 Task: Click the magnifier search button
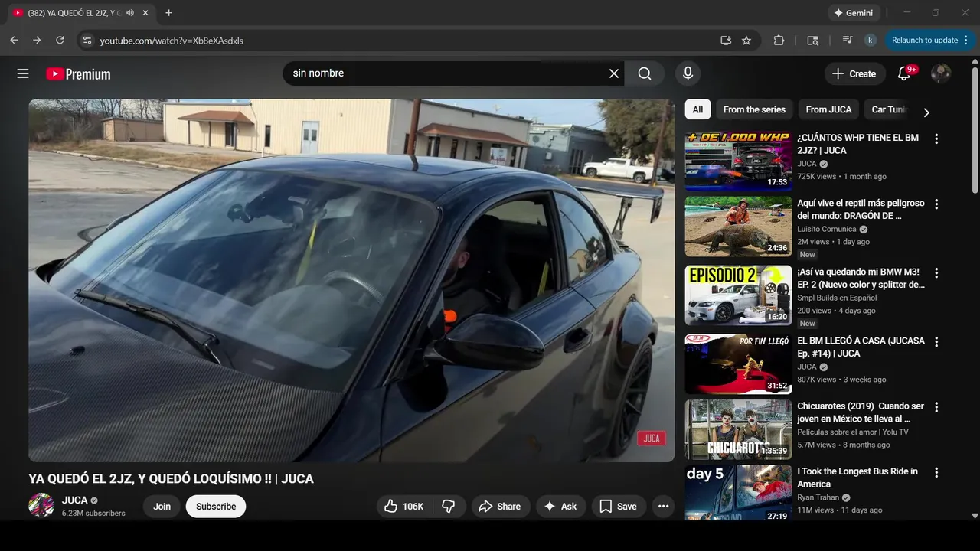[x=645, y=73]
